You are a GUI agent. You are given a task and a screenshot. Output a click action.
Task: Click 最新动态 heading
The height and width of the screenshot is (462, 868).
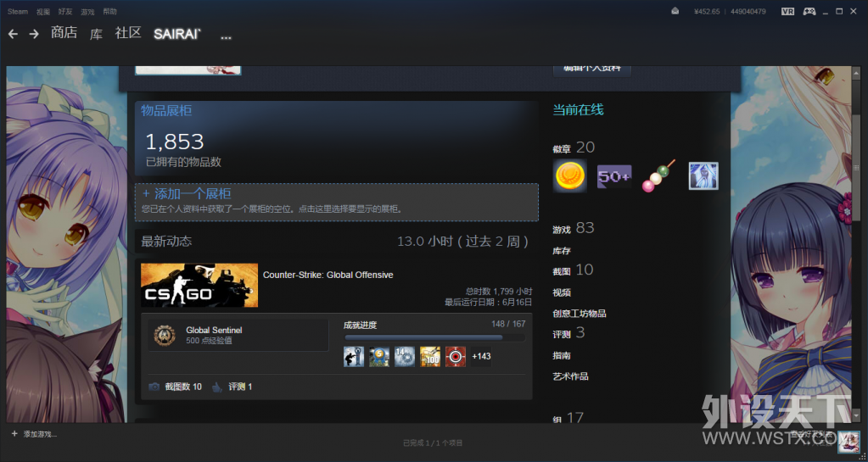point(166,242)
